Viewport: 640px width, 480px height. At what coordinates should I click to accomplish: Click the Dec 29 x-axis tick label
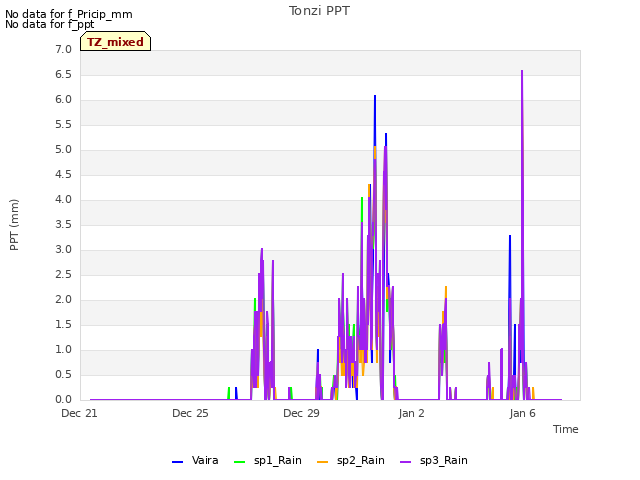301,413
